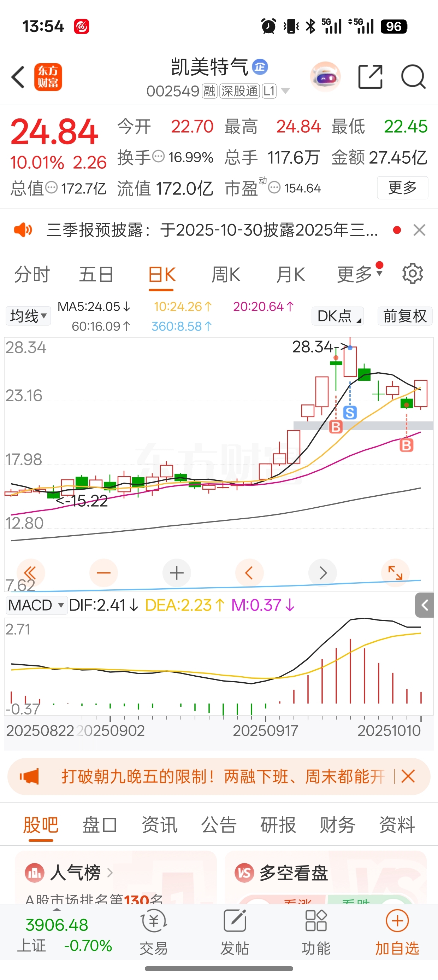Switch to 五日 chart tab
The image size is (438, 980).
[x=96, y=274]
